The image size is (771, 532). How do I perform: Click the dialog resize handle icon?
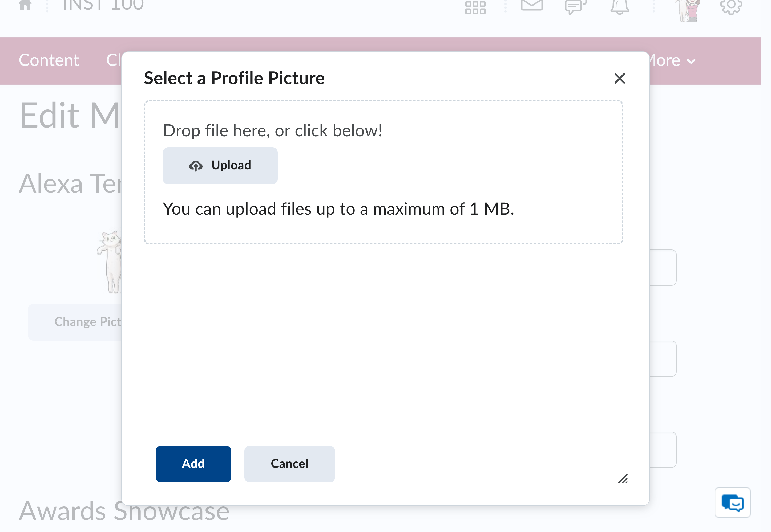[623, 479]
